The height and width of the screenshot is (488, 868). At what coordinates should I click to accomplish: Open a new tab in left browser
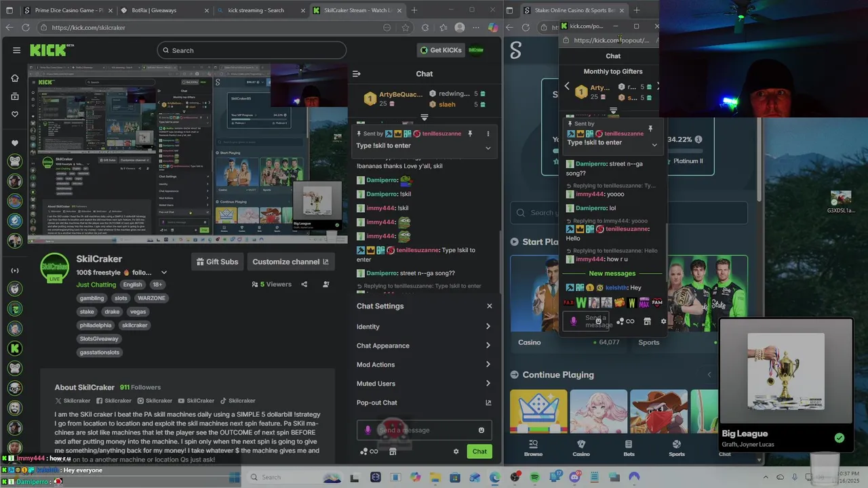414,10
